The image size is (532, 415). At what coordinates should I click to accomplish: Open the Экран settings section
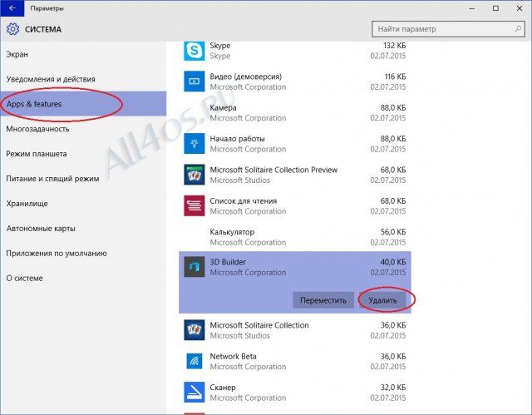83,54
